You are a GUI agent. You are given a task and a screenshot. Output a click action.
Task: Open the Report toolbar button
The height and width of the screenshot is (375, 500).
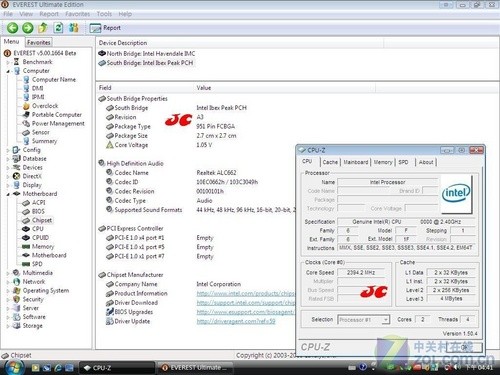105,28
